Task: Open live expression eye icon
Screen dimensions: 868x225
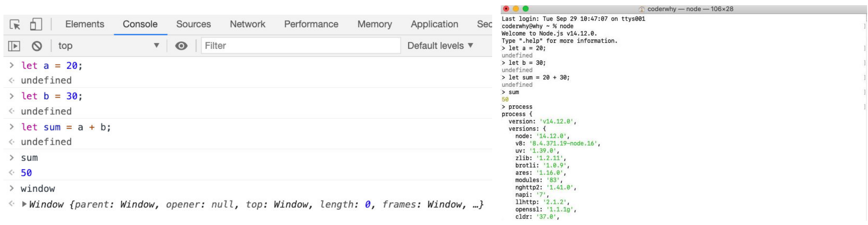Action: (181, 46)
